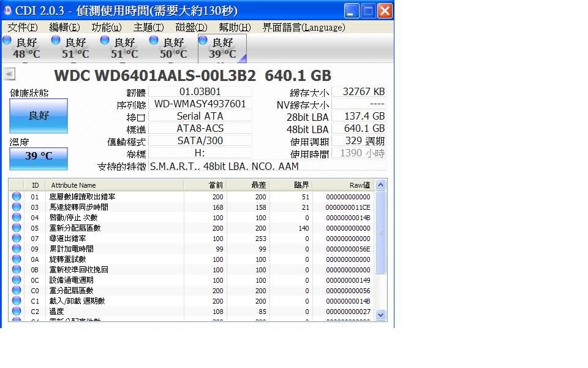The height and width of the screenshot is (368, 588).
Task: Click status icon of attribute 09 row
Action: (17, 248)
